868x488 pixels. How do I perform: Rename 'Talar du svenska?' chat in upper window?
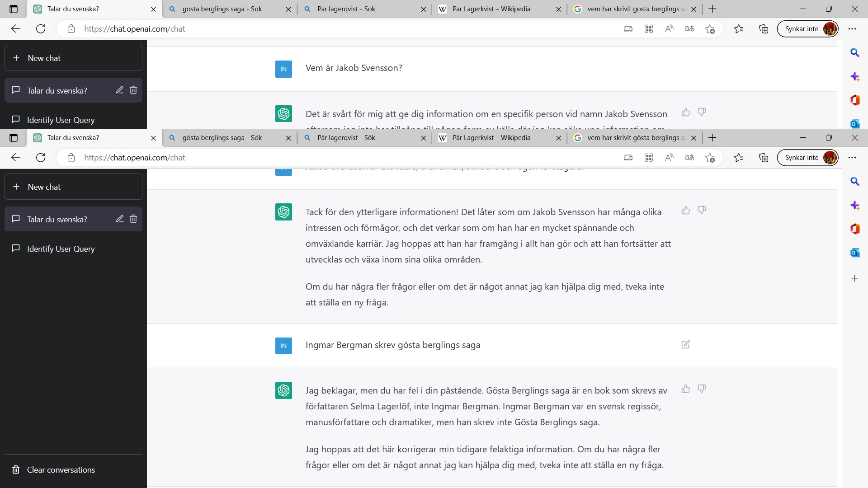click(x=120, y=90)
